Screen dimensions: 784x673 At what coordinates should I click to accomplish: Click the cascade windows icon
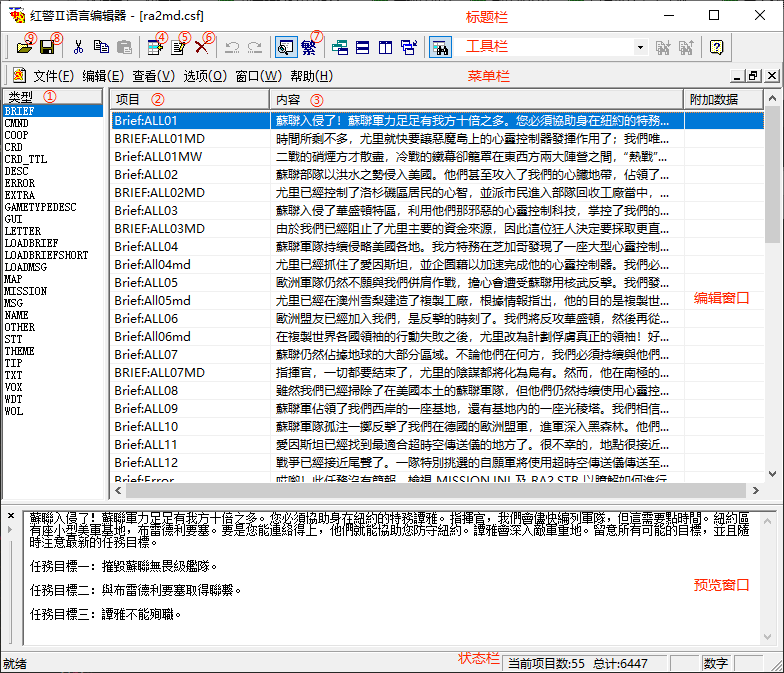340,48
